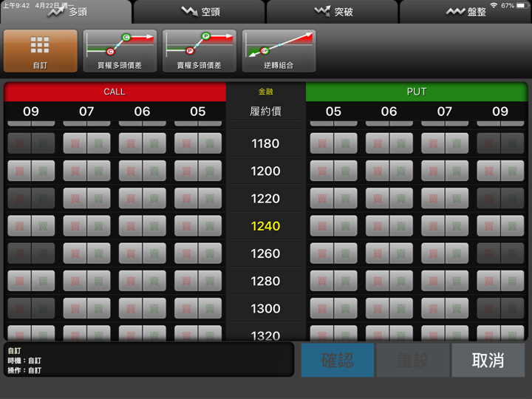The image size is (532, 399).
Task: Click the 金融 underlying label in header
Action: coord(265,92)
